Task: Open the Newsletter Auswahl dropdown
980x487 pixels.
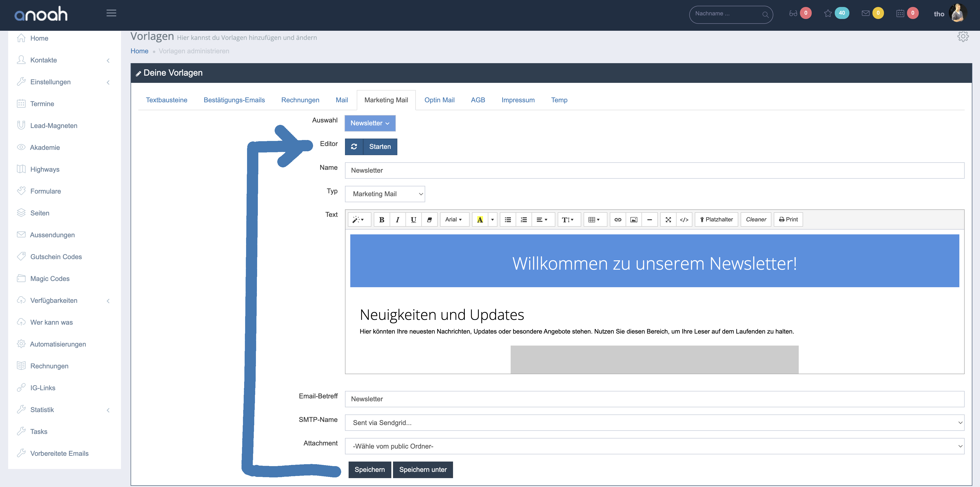Action: pyautogui.click(x=370, y=123)
